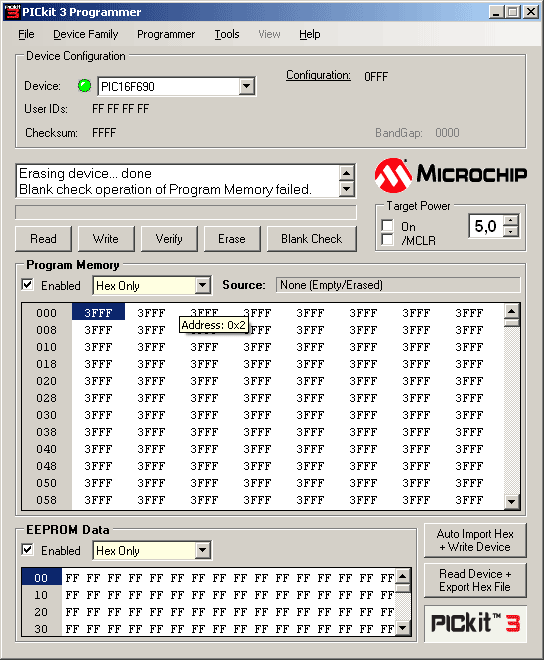Toggle the /MCLR checkbox
Viewport: 544px width, 660px height.
tap(387, 240)
